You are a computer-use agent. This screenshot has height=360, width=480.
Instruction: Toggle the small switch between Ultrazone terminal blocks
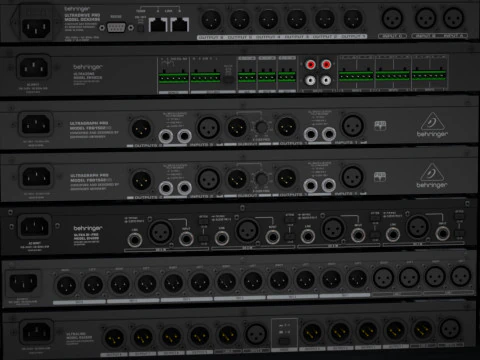tap(228, 80)
